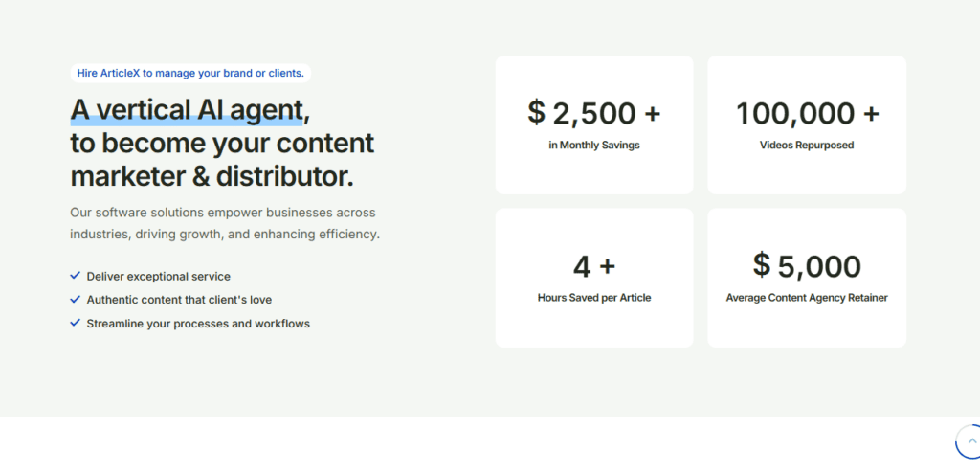The width and height of the screenshot is (980, 473).
Task: Click the "4 +" statistic number
Action: [x=594, y=266]
